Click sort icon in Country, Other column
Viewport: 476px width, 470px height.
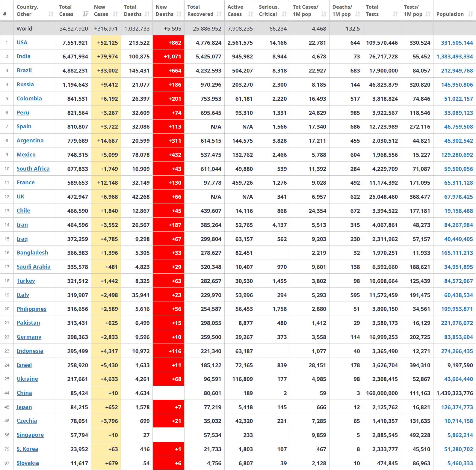(x=51, y=14)
